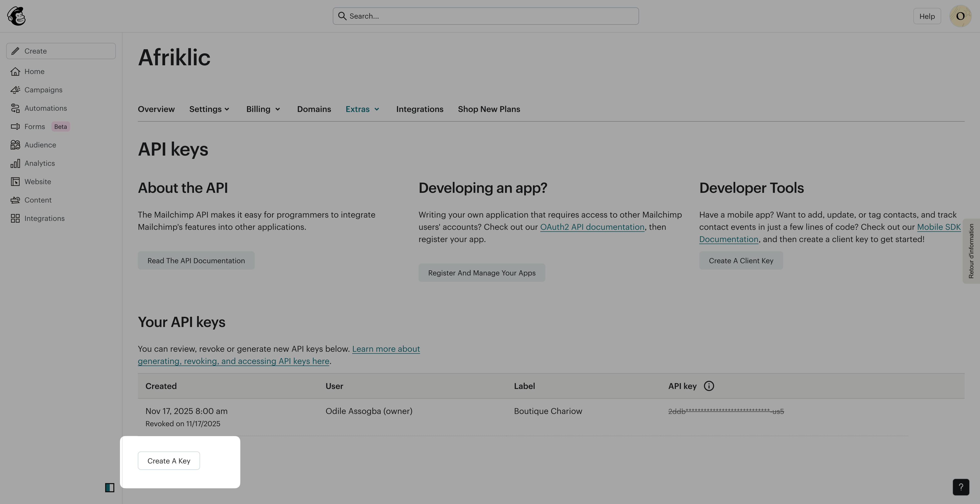Viewport: 980px width, 504px height.
Task: Open Automations via its sidebar icon
Action: (x=15, y=108)
